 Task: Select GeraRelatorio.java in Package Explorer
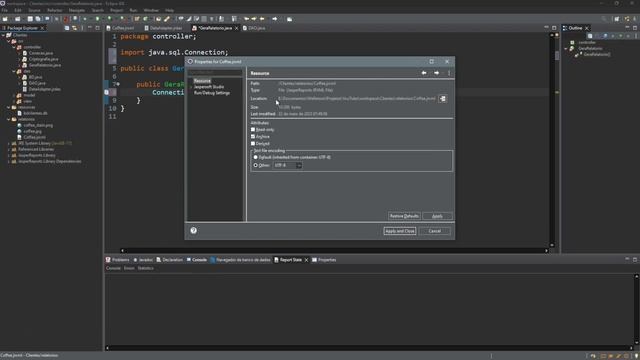click(x=44, y=65)
